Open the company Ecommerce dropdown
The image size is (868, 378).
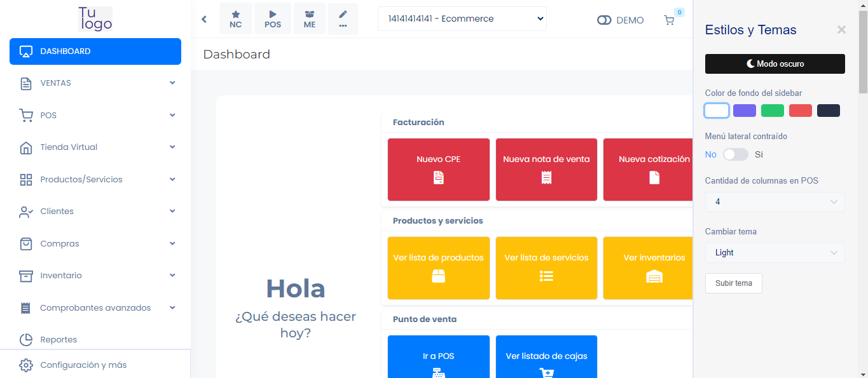(x=462, y=19)
